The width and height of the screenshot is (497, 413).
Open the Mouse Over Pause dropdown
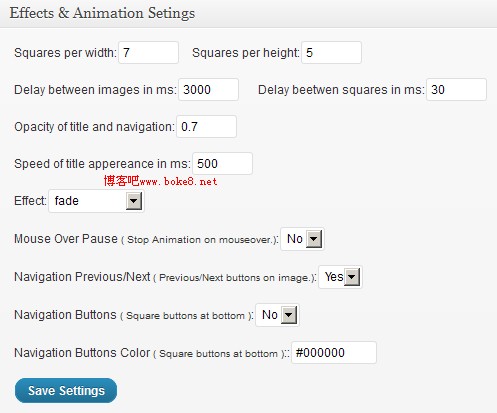[x=302, y=239]
